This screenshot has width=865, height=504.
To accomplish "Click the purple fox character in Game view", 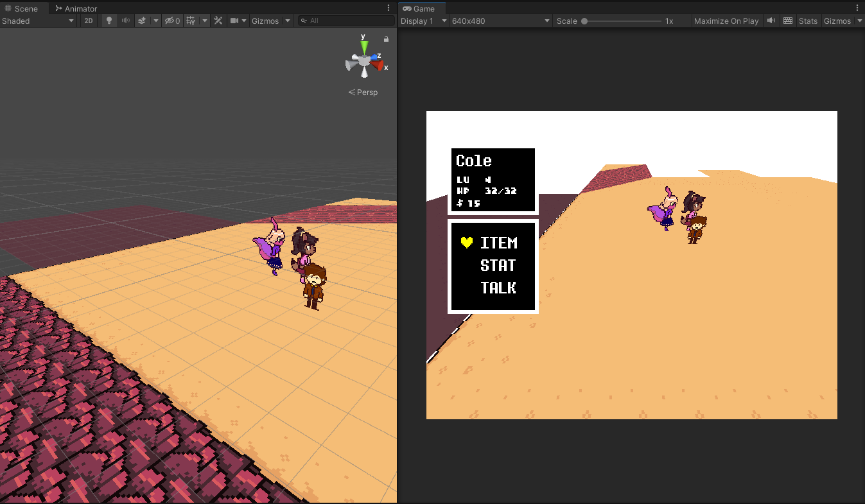I will 664,208.
